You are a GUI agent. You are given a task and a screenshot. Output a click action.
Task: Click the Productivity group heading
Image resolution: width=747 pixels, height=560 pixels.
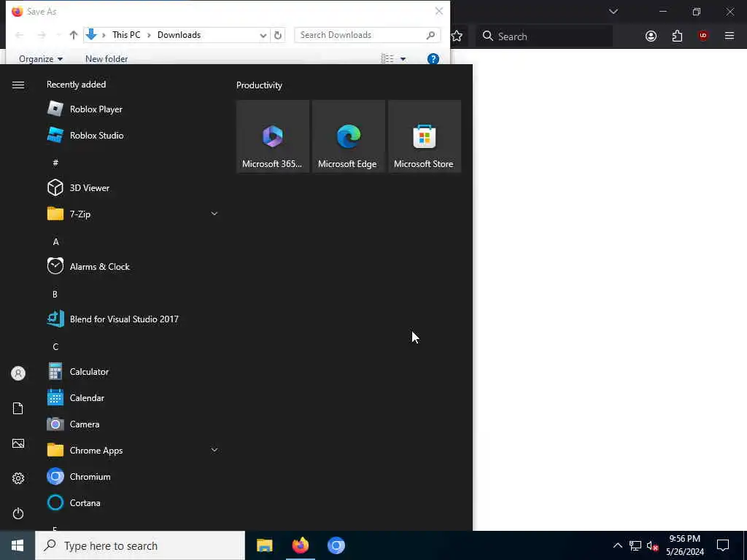click(x=259, y=85)
